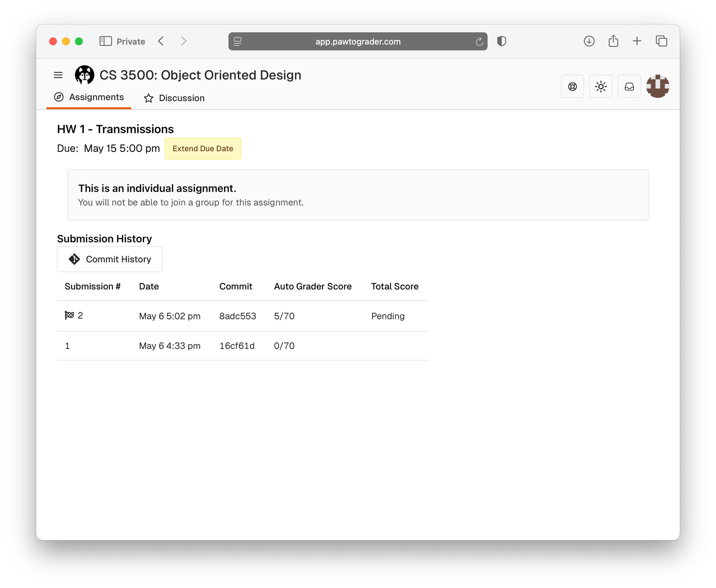The height and width of the screenshot is (588, 716).
Task: Select commit 16cf61d
Action: point(237,346)
